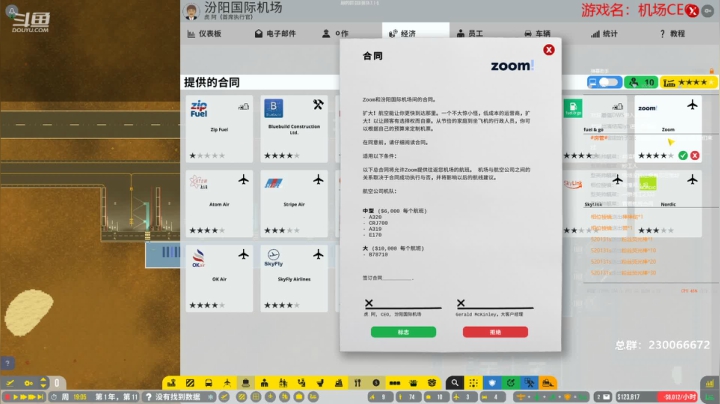Viewport: 720px width, 404px height.
Task: Open the bus transport build menu
Action: [x=208, y=383]
